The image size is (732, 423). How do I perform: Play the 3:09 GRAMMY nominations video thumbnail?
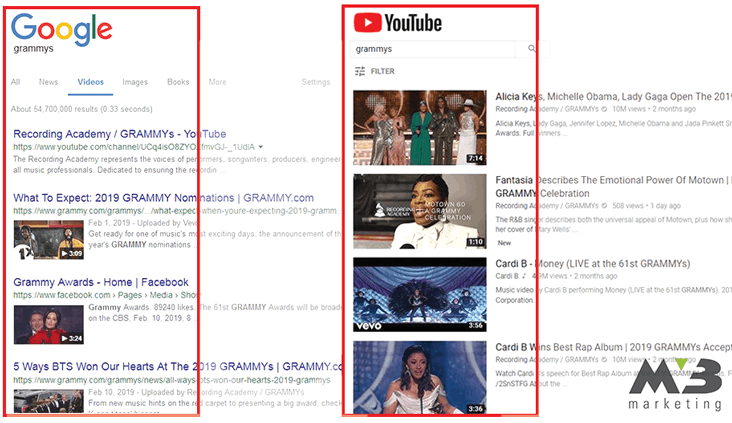pyautogui.click(x=49, y=240)
